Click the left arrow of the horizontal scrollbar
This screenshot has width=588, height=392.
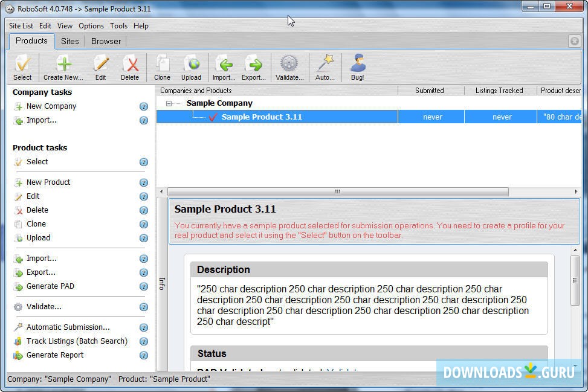pyautogui.click(x=161, y=192)
